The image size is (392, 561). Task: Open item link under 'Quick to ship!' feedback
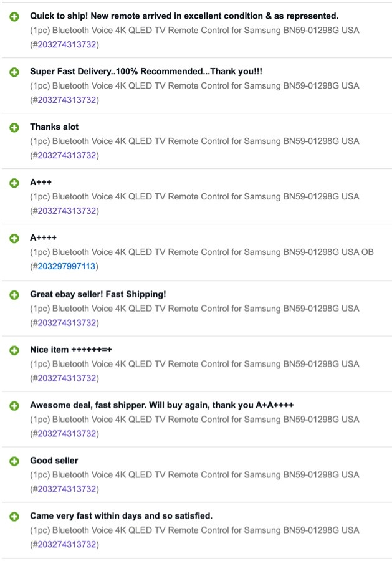click(x=67, y=44)
